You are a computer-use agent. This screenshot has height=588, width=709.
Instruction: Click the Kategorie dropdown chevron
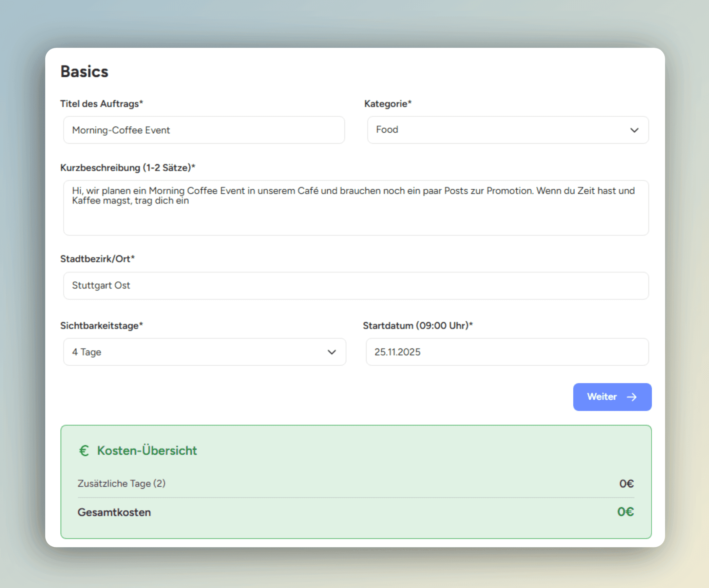pos(634,130)
